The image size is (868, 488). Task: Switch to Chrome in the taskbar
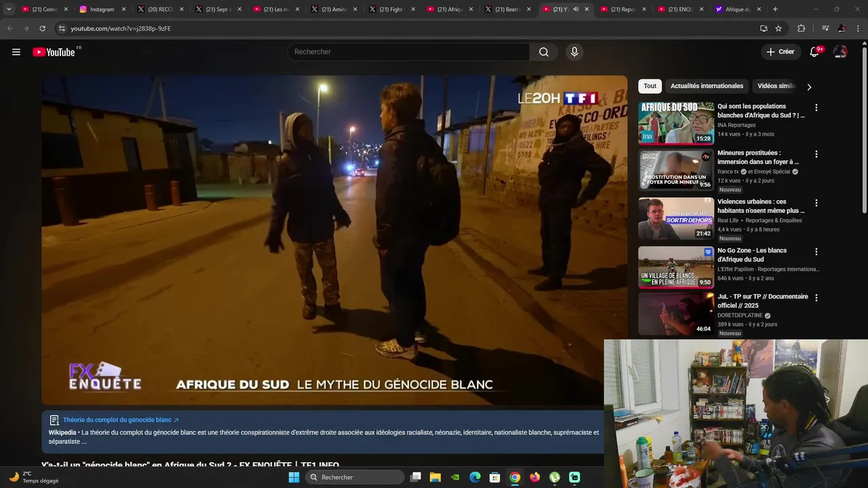pyautogui.click(x=515, y=477)
